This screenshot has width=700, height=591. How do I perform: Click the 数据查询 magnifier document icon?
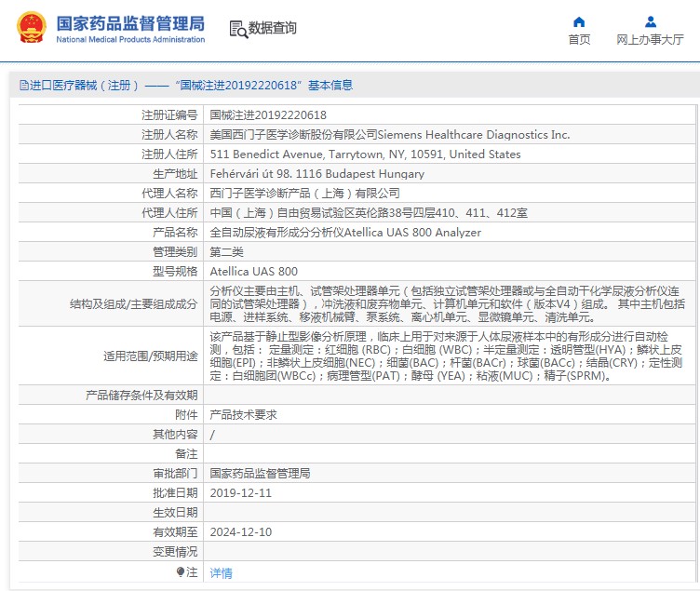pyautogui.click(x=238, y=30)
